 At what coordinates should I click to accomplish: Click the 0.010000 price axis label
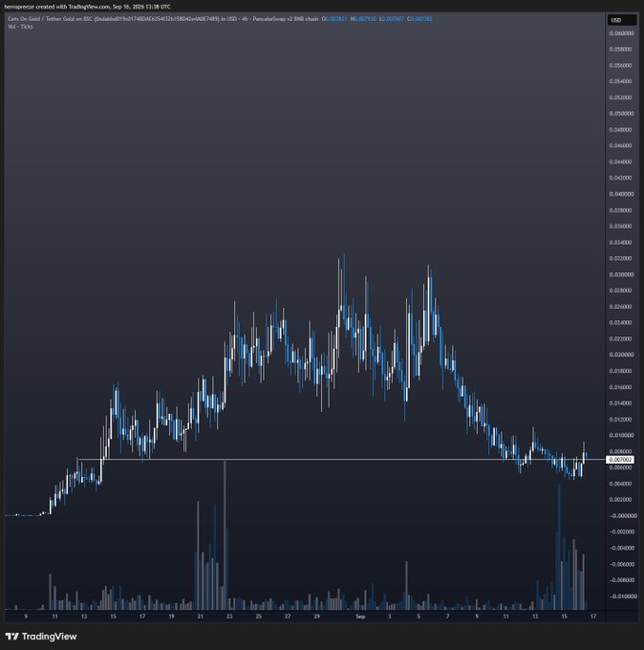pyautogui.click(x=621, y=435)
